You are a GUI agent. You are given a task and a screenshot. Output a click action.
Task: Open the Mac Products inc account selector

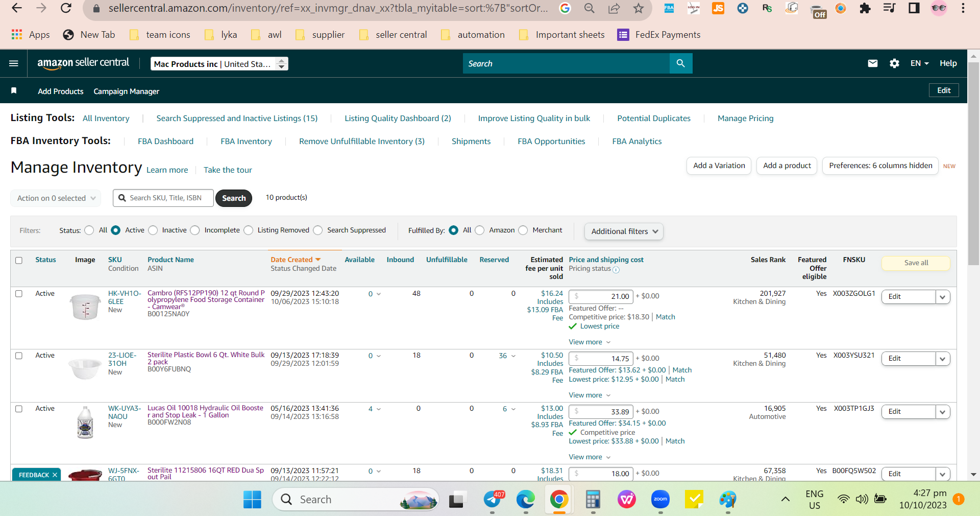219,64
